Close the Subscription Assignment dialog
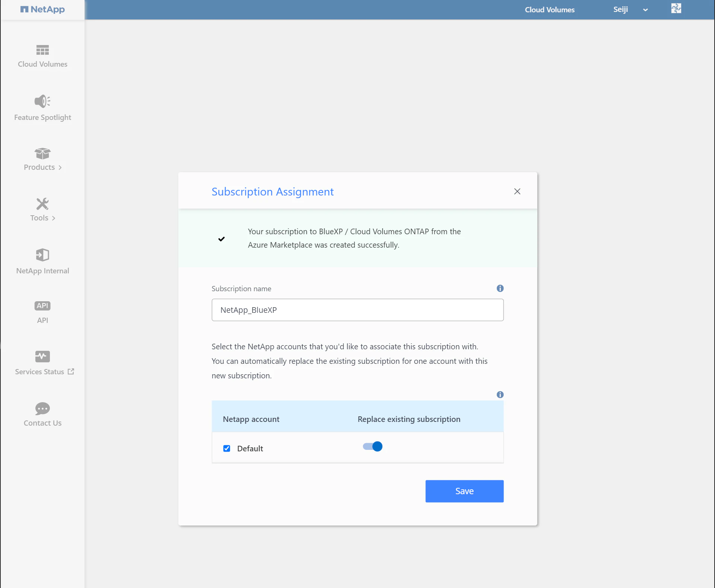Image resolution: width=715 pixels, height=588 pixels. 517,191
